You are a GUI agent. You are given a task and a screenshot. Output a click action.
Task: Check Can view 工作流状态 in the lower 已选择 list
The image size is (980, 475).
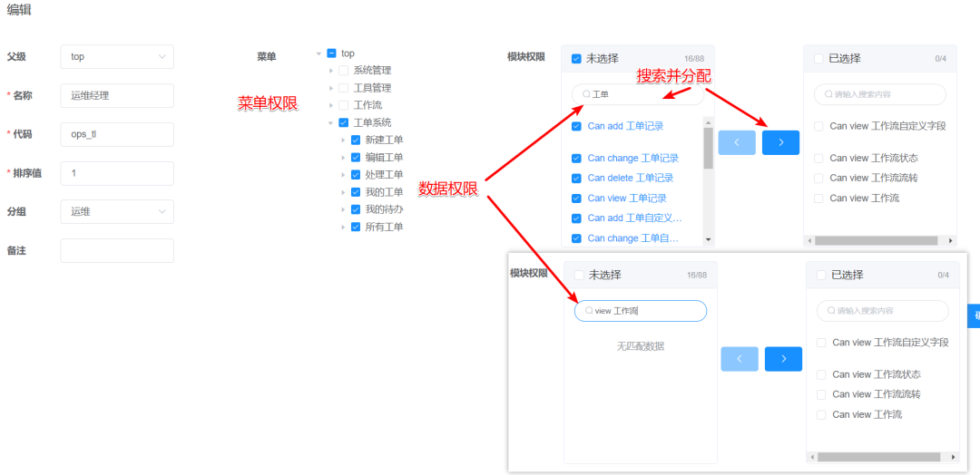tap(821, 375)
